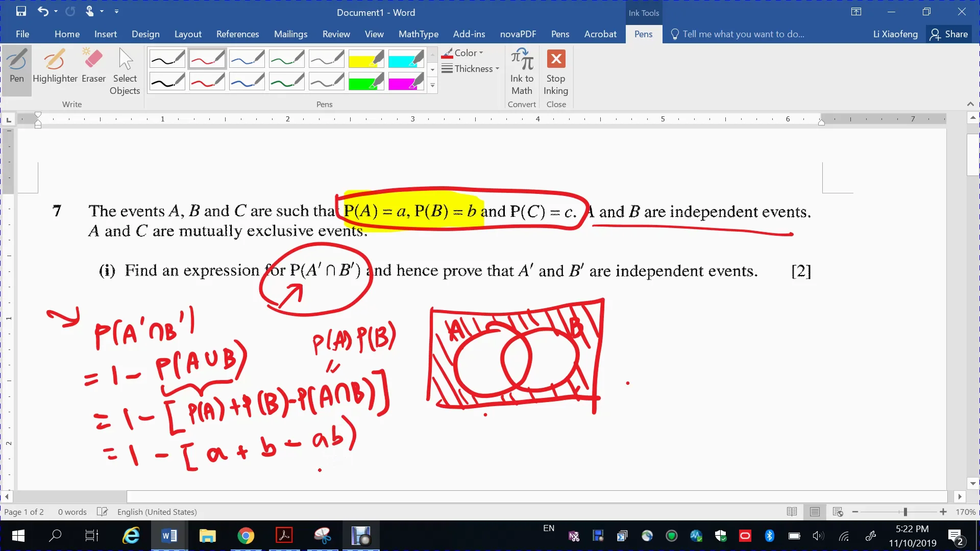Choose the Select Objects tool
980x551 pixels.
click(x=125, y=71)
